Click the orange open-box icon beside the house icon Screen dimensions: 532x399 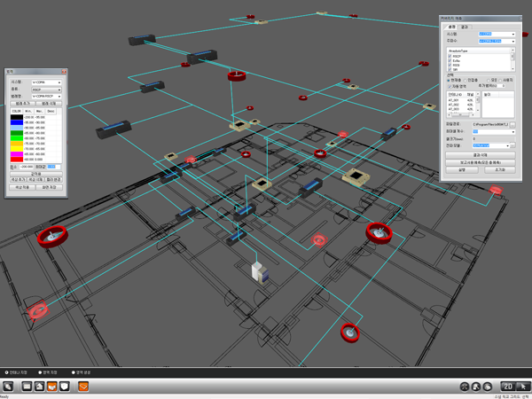click(52, 386)
